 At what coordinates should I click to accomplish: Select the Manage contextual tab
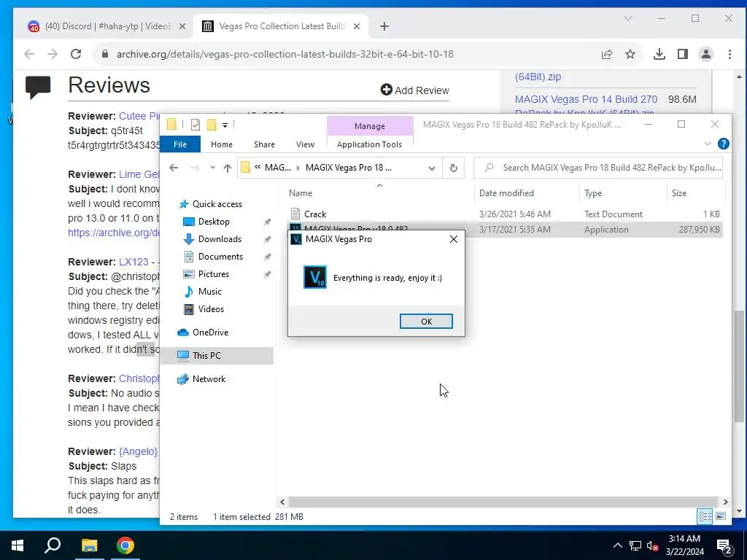(x=369, y=126)
